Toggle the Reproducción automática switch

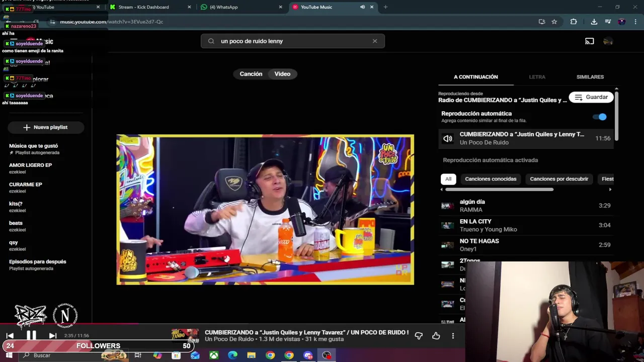point(600,117)
